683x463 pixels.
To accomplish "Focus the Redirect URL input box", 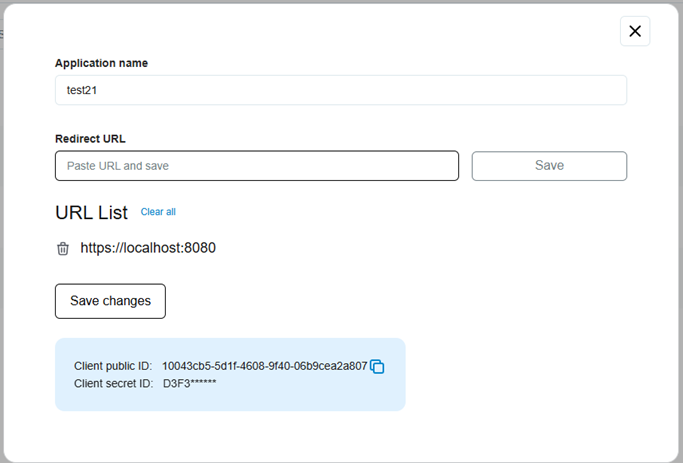I will (x=256, y=166).
